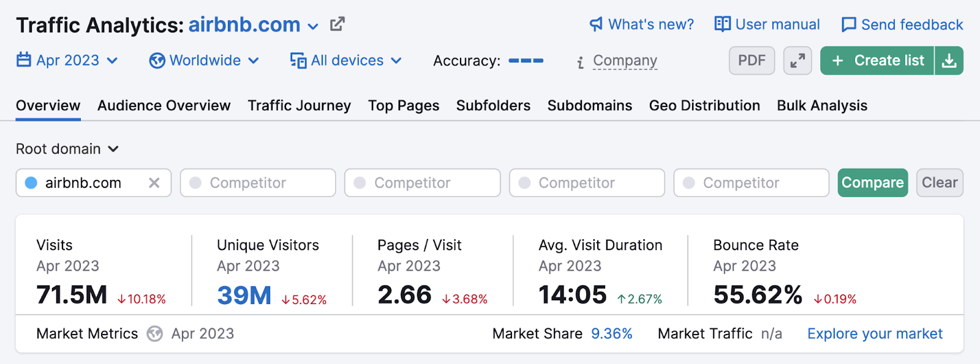Click Send feedback speech bubble
Image resolution: width=980 pixels, height=364 pixels.
902,24
